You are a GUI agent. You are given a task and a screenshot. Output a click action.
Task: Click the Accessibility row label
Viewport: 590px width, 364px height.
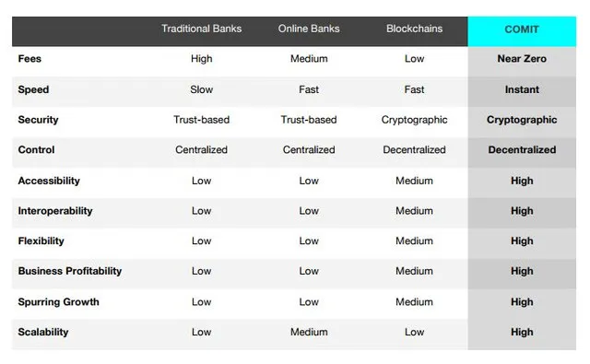[x=49, y=181]
